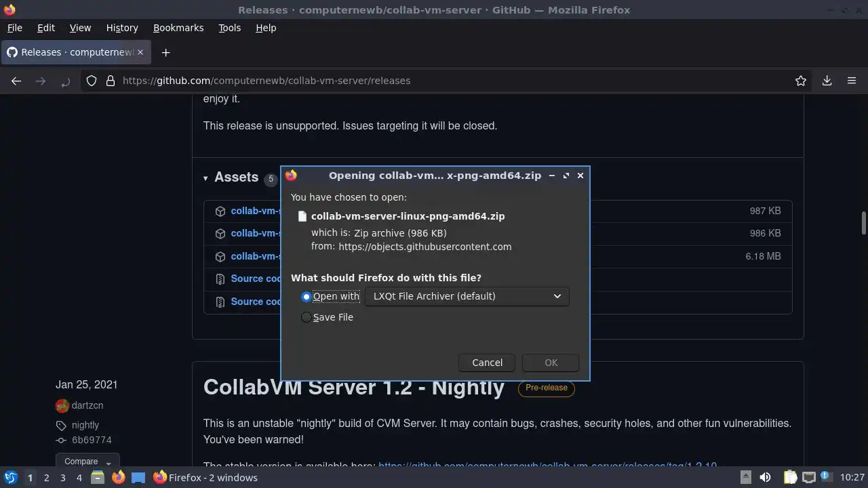Click the site security padlock icon
Viewport: 868px width, 488px height.
[x=111, y=81]
